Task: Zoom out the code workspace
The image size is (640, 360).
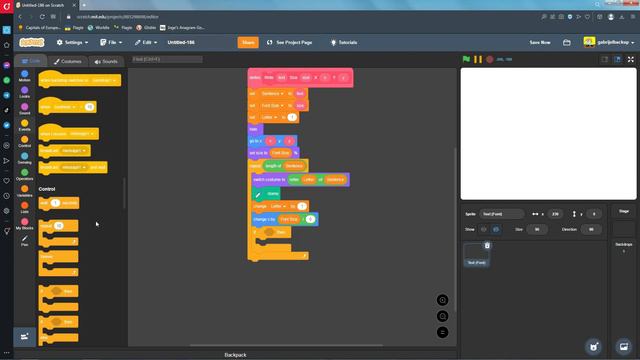Action: 442,316
